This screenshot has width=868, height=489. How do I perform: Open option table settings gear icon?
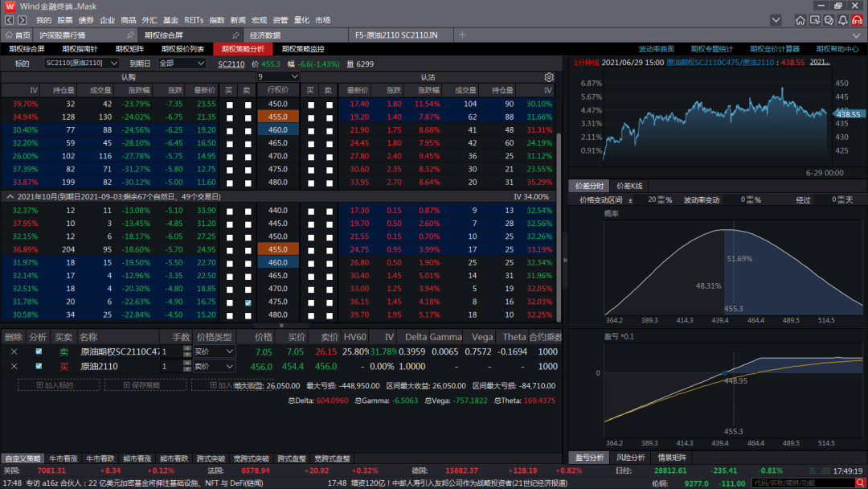(x=549, y=77)
